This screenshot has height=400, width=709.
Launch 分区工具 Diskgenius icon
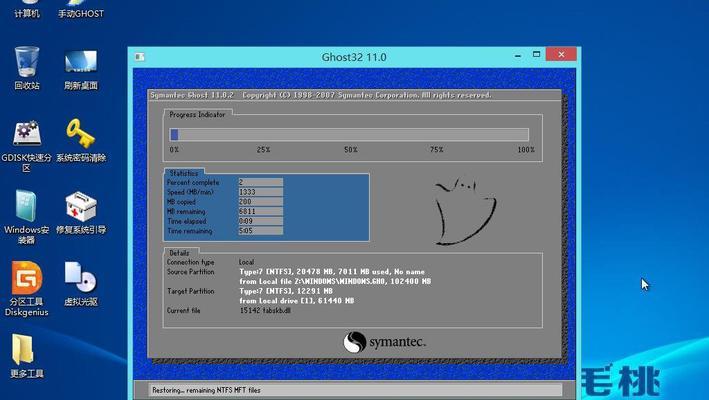pos(27,288)
